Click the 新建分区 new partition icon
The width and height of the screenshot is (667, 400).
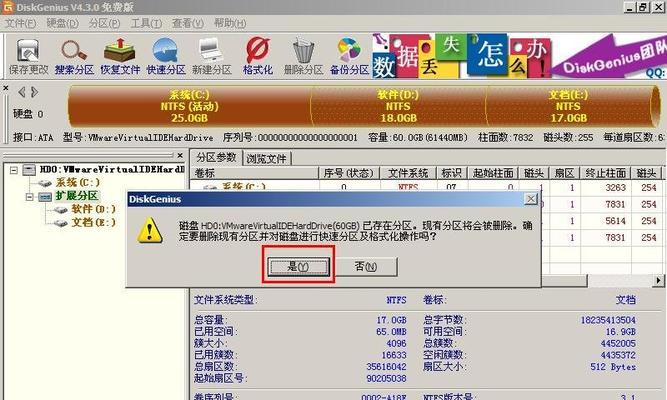(x=212, y=57)
